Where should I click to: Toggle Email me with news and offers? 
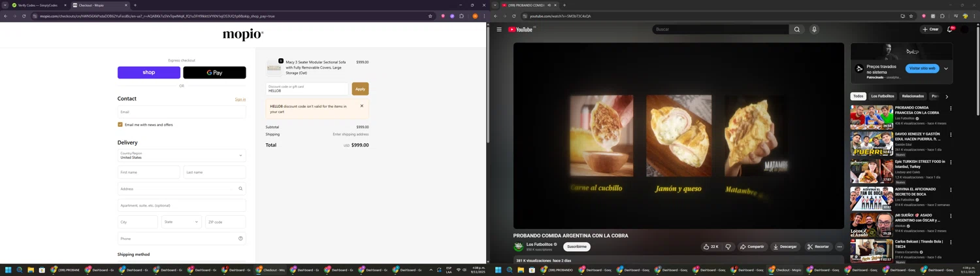pyautogui.click(x=120, y=124)
